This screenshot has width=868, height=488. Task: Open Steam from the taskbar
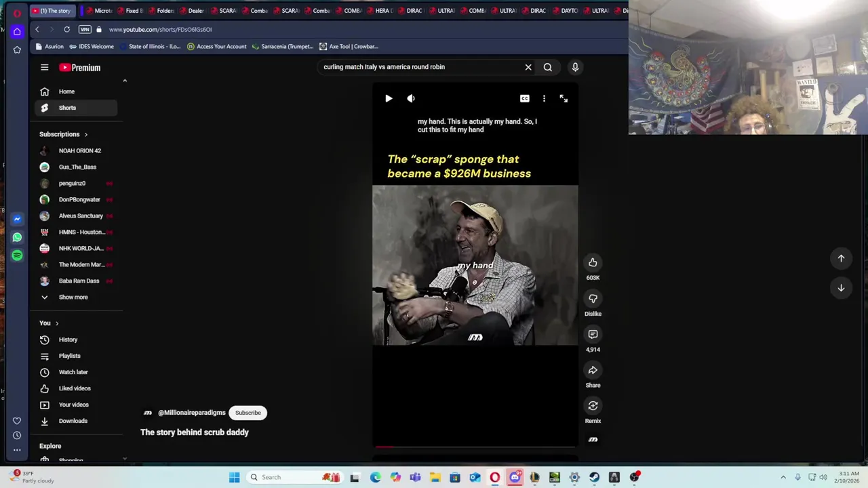coord(594,477)
